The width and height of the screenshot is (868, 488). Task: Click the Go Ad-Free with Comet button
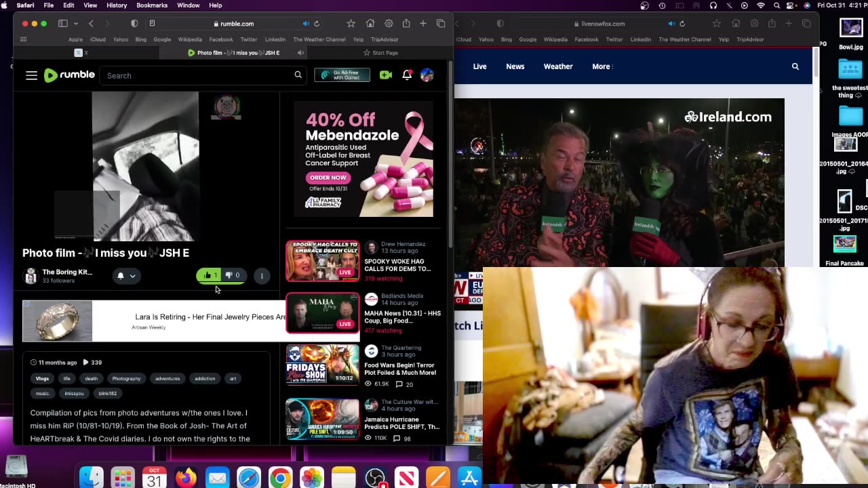pyautogui.click(x=342, y=75)
